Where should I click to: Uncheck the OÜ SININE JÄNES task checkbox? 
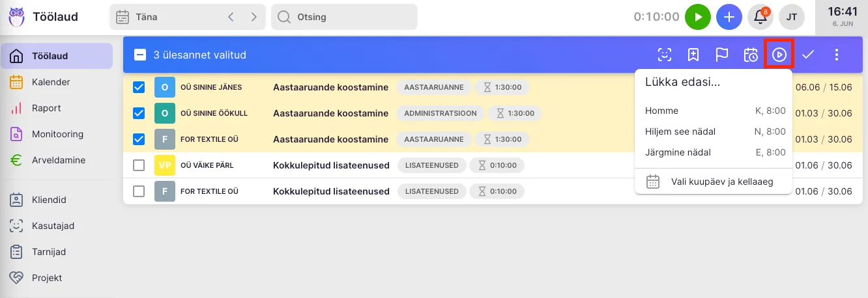click(139, 87)
